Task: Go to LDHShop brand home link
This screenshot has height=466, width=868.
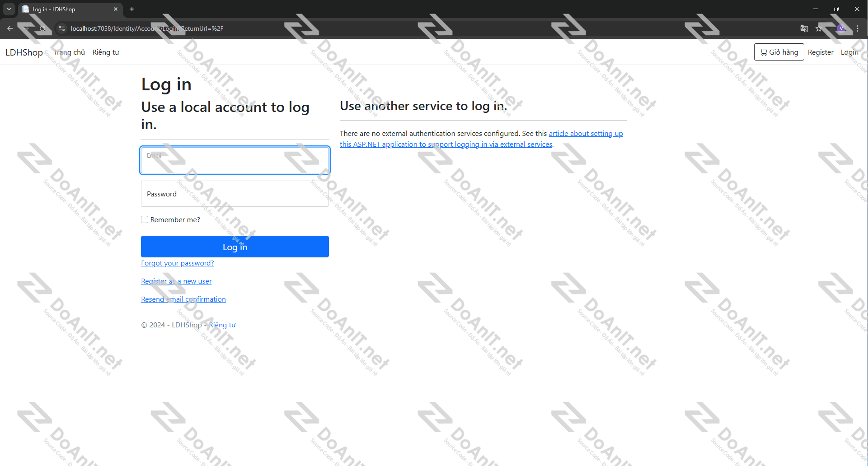Action: (24, 52)
